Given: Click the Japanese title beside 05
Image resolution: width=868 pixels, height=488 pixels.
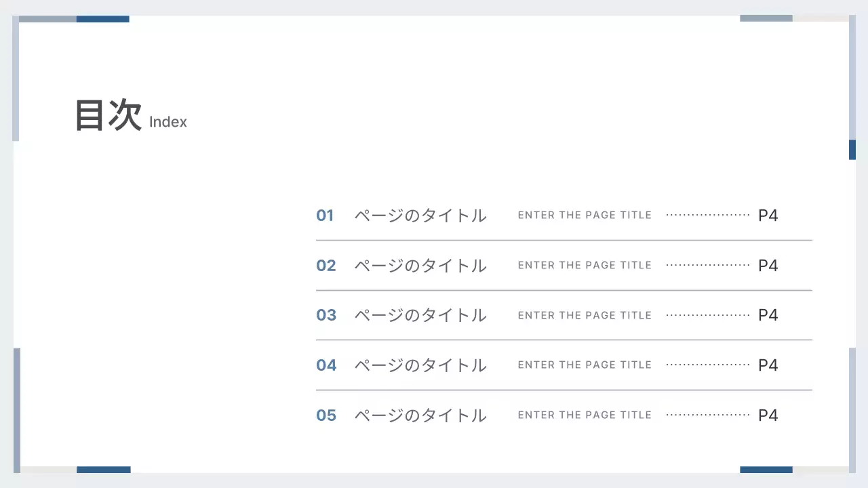Looking at the screenshot, I should (420, 415).
